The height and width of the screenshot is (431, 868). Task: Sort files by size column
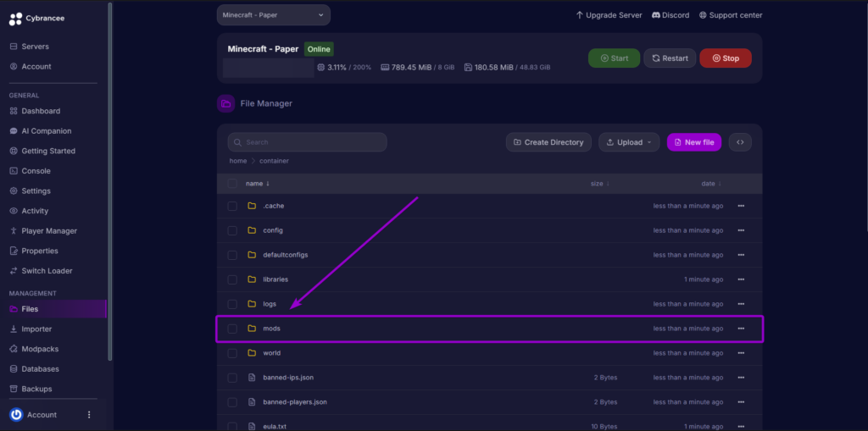pyautogui.click(x=600, y=184)
